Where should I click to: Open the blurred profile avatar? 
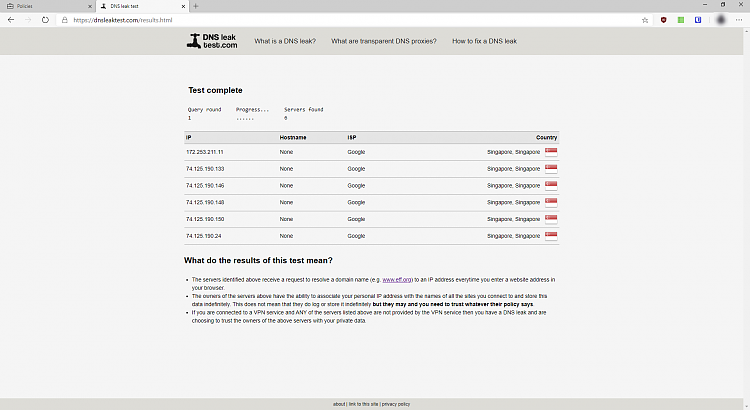pyautogui.click(x=721, y=20)
